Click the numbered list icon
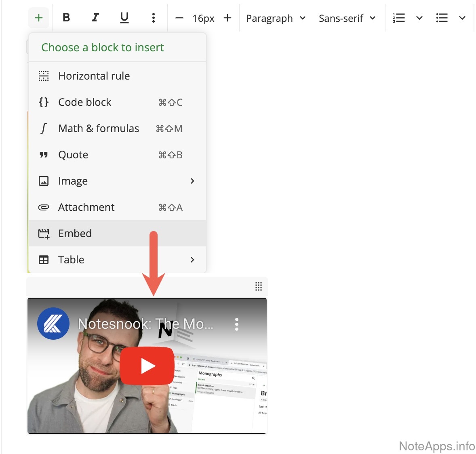Viewport: 476px width, 454px height. pyautogui.click(x=399, y=18)
